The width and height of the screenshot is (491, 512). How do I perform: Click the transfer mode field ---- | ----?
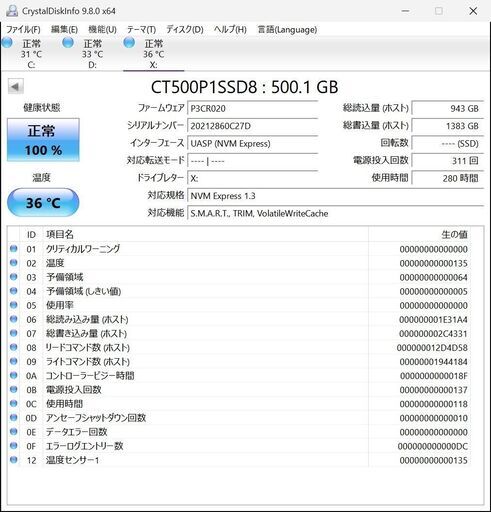tap(253, 161)
